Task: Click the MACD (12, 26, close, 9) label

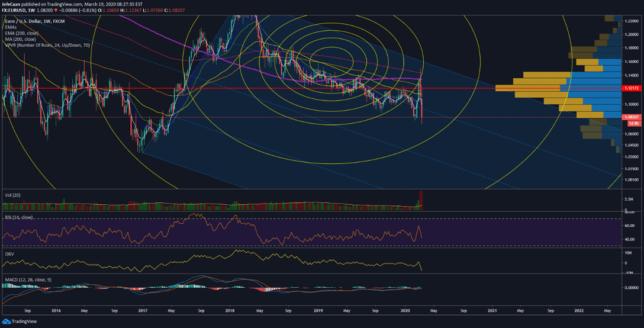Action: 28,280
